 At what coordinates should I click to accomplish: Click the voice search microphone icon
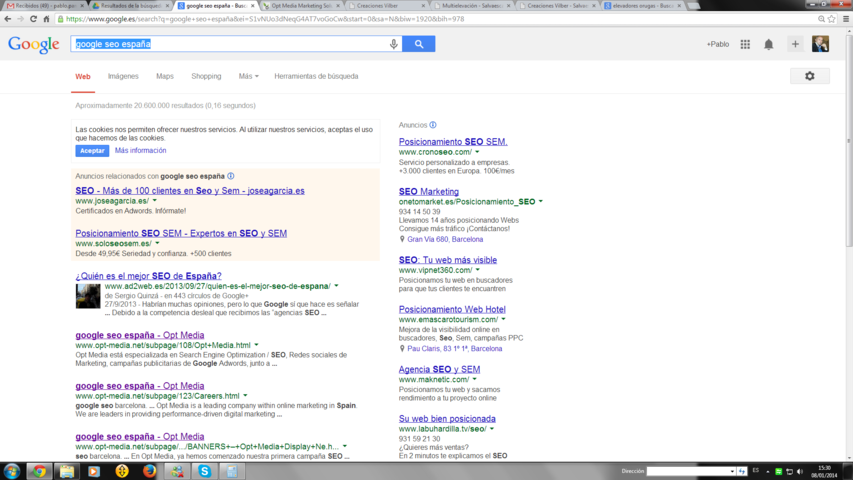(x=393, y=44)
